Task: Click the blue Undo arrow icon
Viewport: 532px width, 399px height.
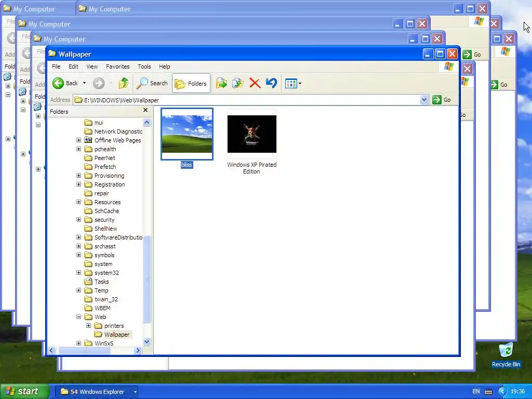Action: [x=271, y=83]
